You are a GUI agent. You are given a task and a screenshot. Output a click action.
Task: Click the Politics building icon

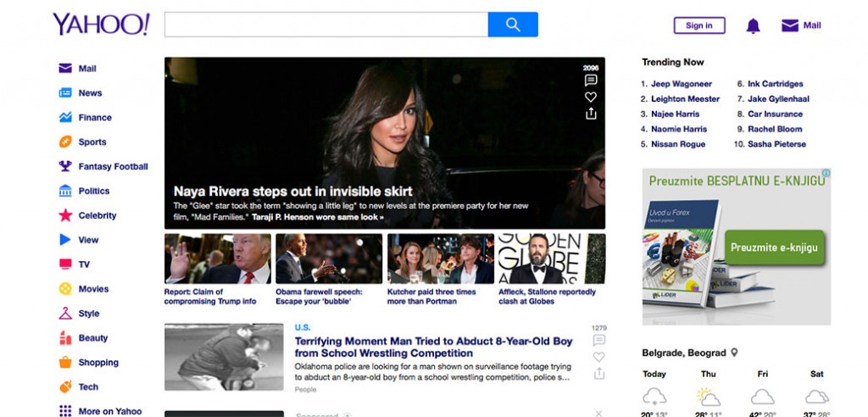point(65,191)
